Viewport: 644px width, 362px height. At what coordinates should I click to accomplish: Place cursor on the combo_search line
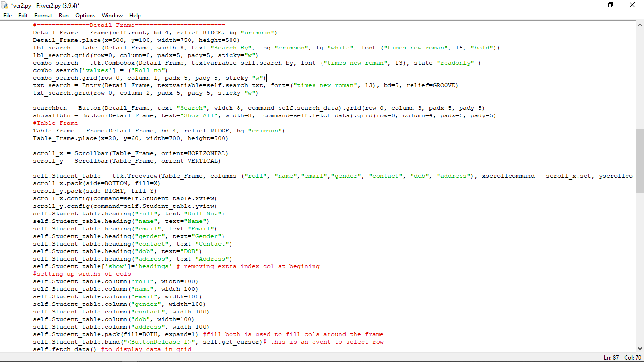[x=141, y=62]
